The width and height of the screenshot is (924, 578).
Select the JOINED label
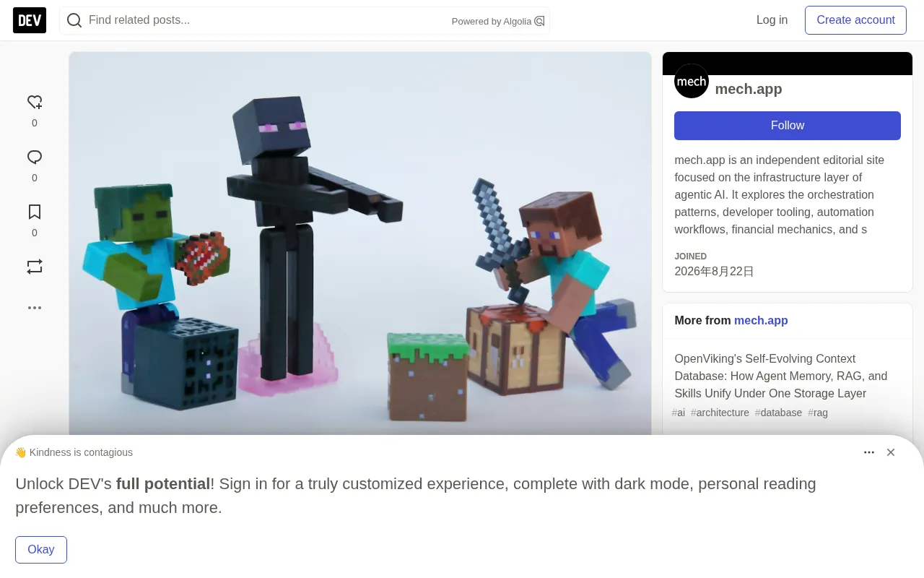point(691,256)
